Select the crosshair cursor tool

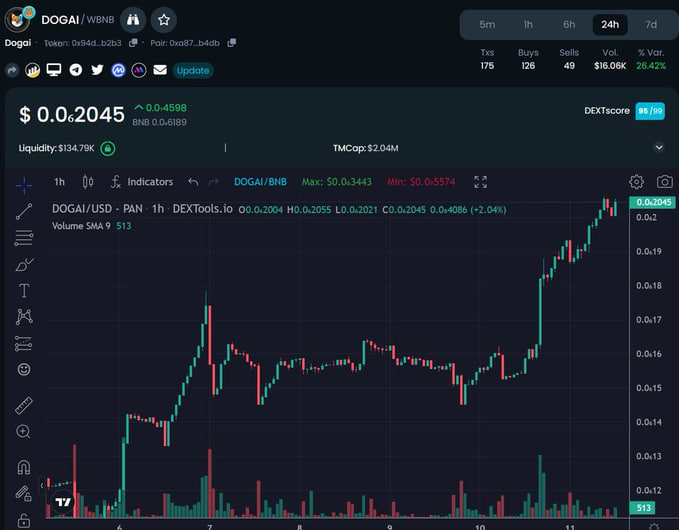tap(24, 185)
